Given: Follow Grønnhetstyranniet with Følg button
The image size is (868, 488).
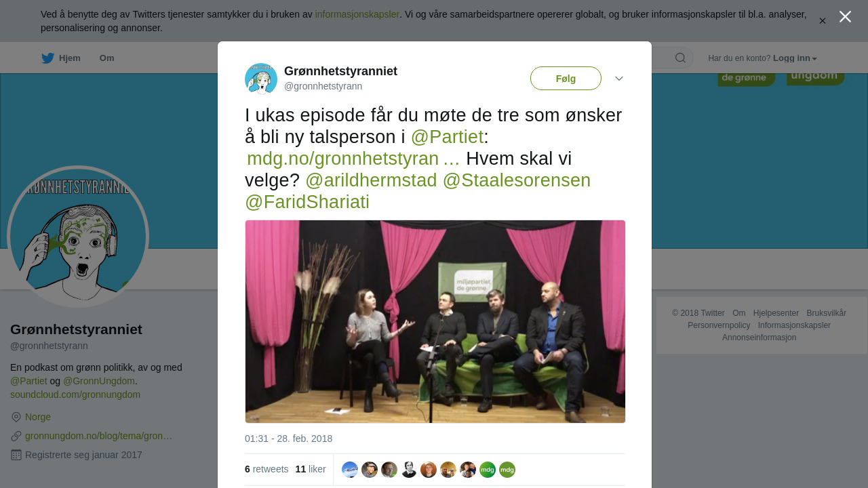Looking at the screenshot, I should point(566,79).
